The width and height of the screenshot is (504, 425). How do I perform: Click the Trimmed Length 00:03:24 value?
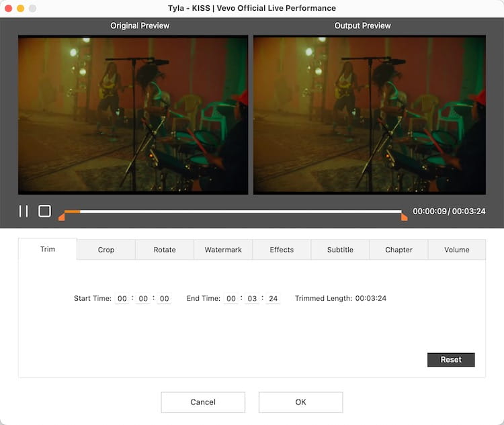(x=370, y=298)
